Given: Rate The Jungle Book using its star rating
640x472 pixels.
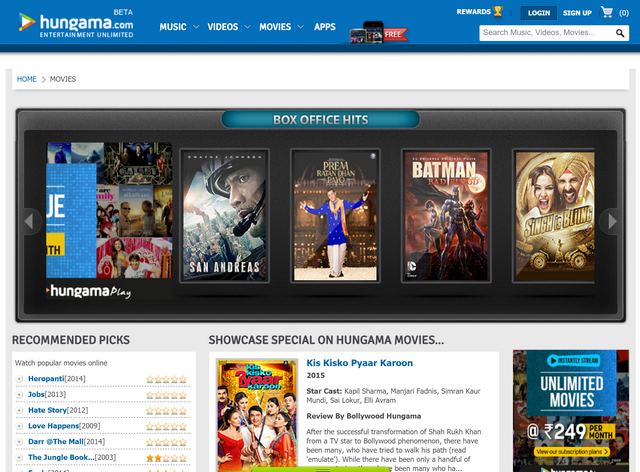Looking at the screenshot, I should (x=166, y=458).
